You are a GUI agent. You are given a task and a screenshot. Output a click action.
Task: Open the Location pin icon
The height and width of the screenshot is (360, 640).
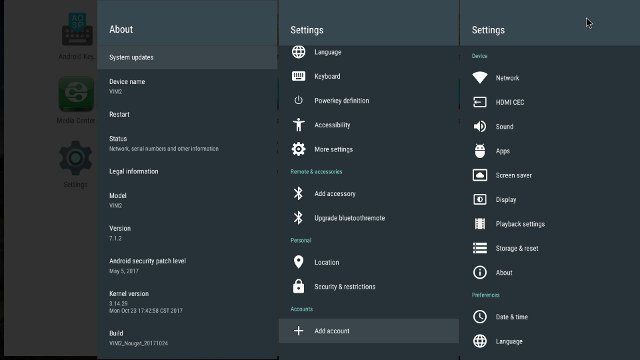click(x=298, y=262)
